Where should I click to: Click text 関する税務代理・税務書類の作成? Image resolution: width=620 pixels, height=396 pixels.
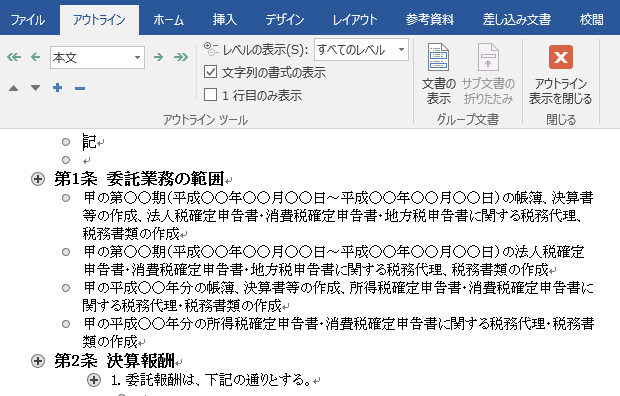coord(182,305)
